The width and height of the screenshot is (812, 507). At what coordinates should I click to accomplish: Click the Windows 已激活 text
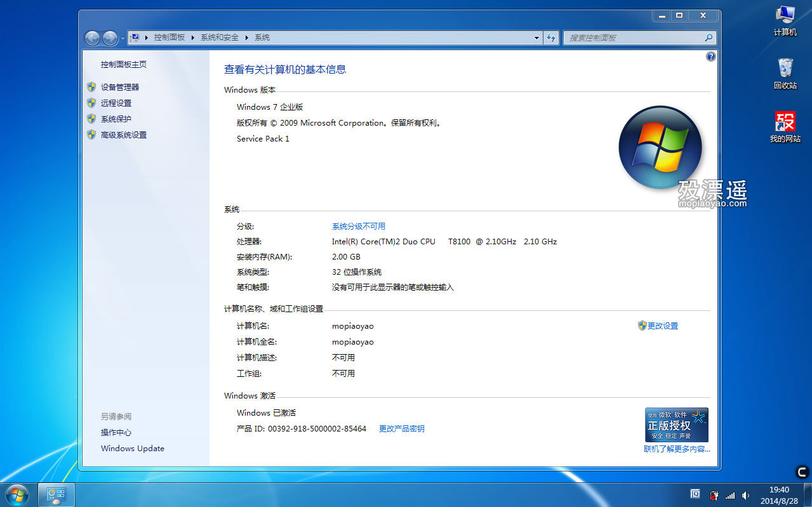tap(266, 412)
